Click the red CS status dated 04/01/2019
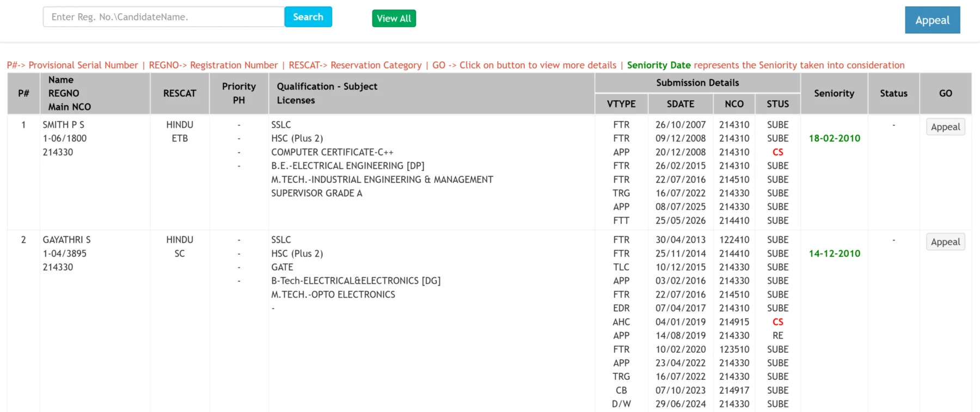The height and width of the screenshot is (412, 980). pyautogui.click(x=778, y=322)
